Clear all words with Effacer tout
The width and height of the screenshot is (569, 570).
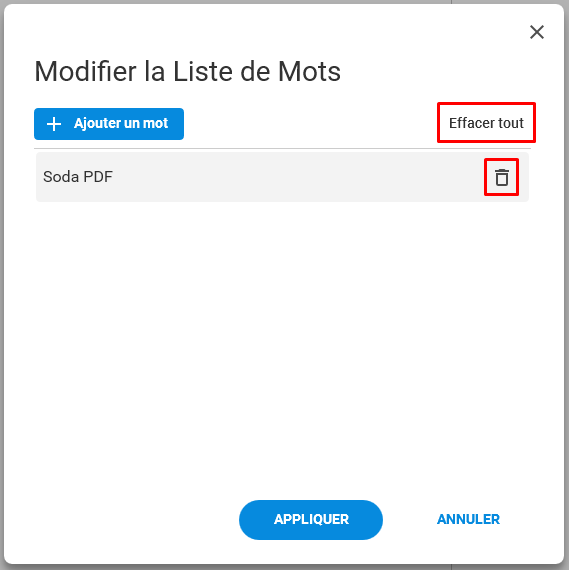pos(486,123)
